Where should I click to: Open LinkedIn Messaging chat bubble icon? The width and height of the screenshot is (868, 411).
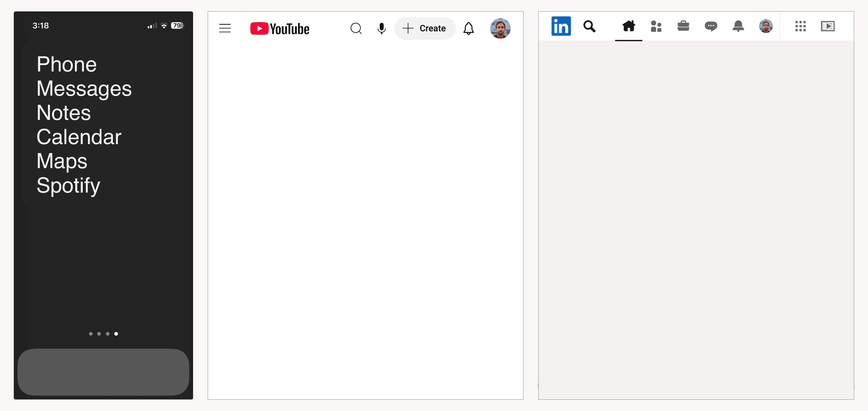point(711,26)
